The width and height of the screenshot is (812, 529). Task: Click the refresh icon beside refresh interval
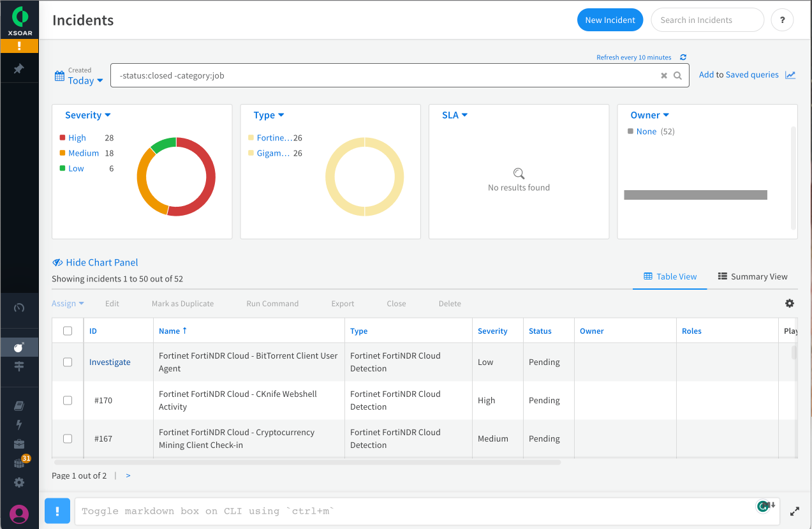pos(683,57)
